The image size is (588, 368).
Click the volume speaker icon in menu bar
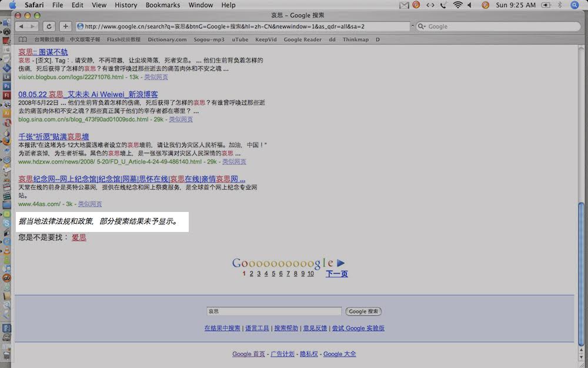pyautogui.click(x=470, y=5)
